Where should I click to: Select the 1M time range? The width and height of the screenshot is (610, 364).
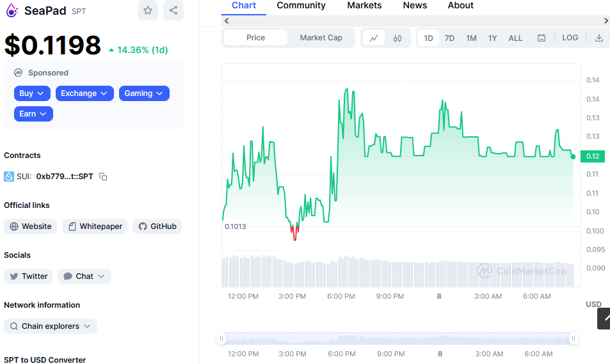tap(471, 38)
